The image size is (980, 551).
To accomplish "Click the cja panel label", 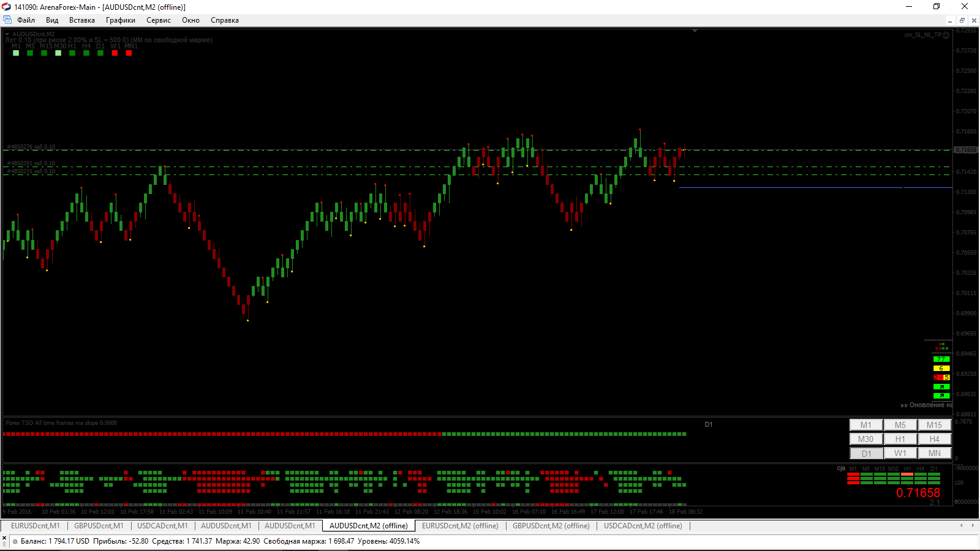I will (841, 468).
